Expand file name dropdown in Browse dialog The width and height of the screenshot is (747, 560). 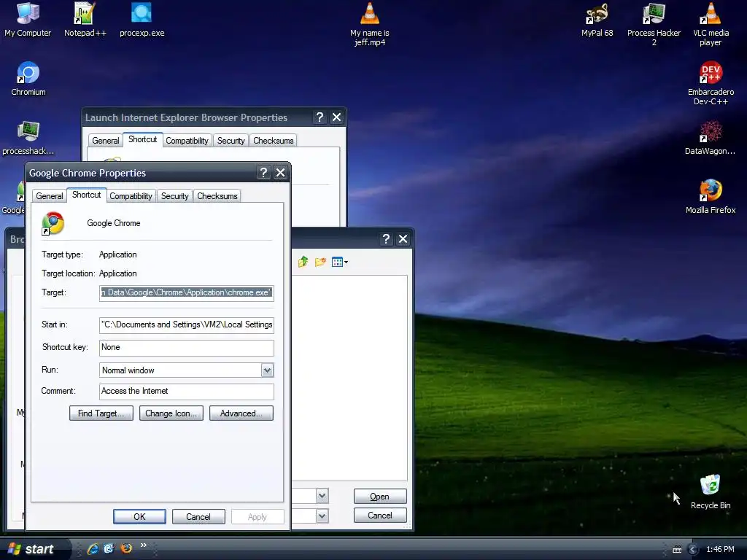pyautogui.click(x=322, y=496)
